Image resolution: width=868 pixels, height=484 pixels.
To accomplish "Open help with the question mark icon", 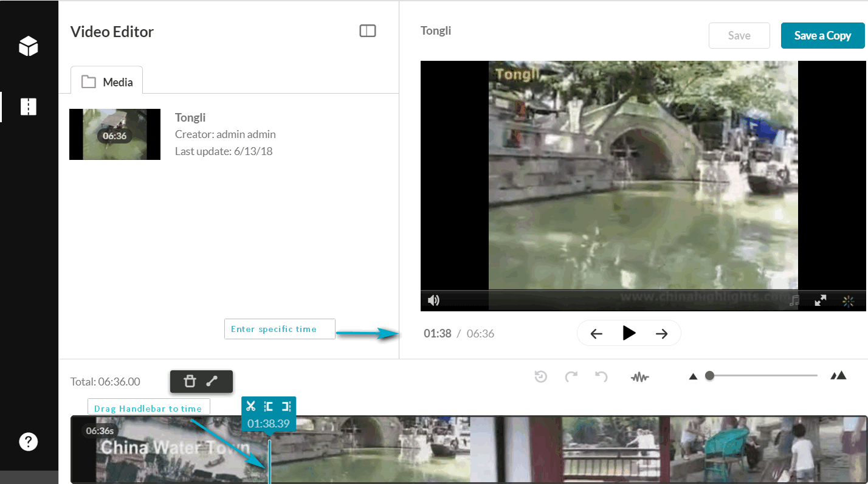I will pyautogui.click(x=29, y=442).
